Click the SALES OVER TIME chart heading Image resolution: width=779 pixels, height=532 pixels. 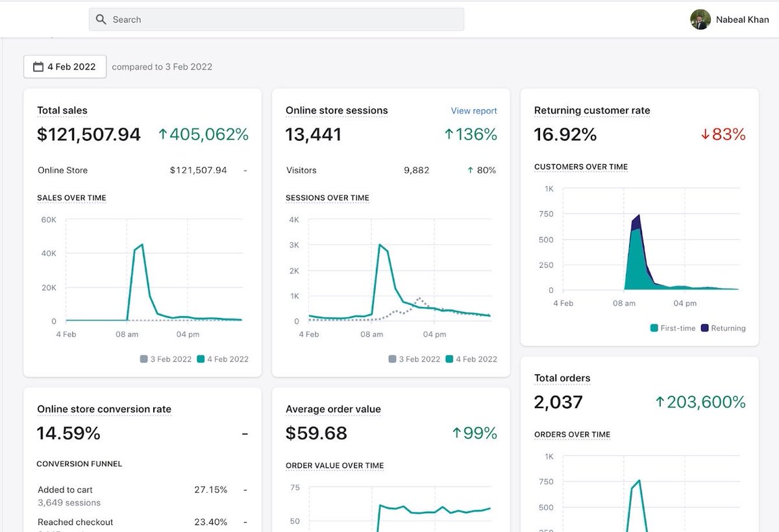pyautogui.click(x=71, y=198)
